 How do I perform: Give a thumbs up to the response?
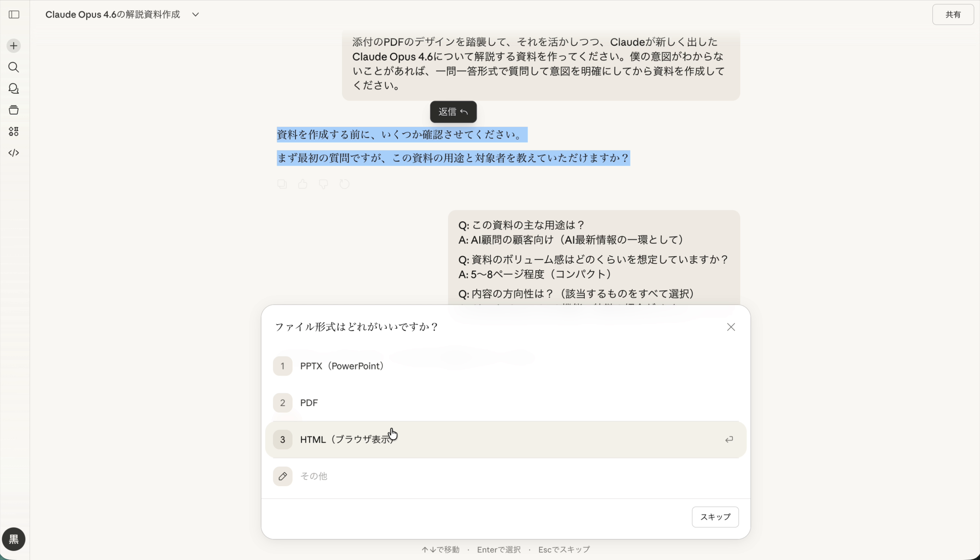(x=303, y=184)
